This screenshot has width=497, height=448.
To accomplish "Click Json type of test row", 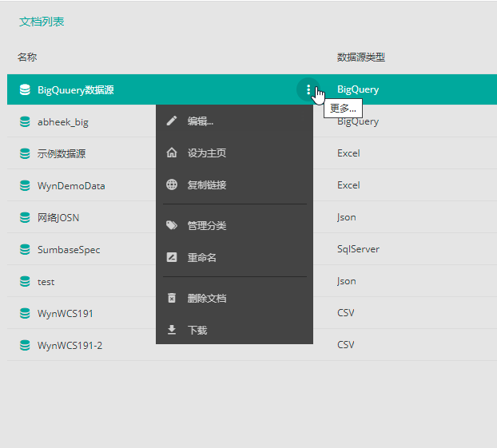I will point(347,281).
